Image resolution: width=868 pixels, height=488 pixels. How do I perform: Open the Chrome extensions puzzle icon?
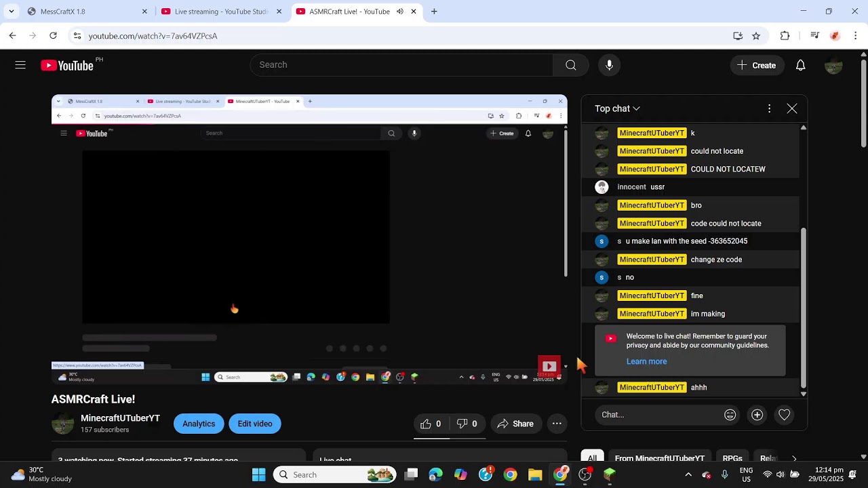point(785,36)
